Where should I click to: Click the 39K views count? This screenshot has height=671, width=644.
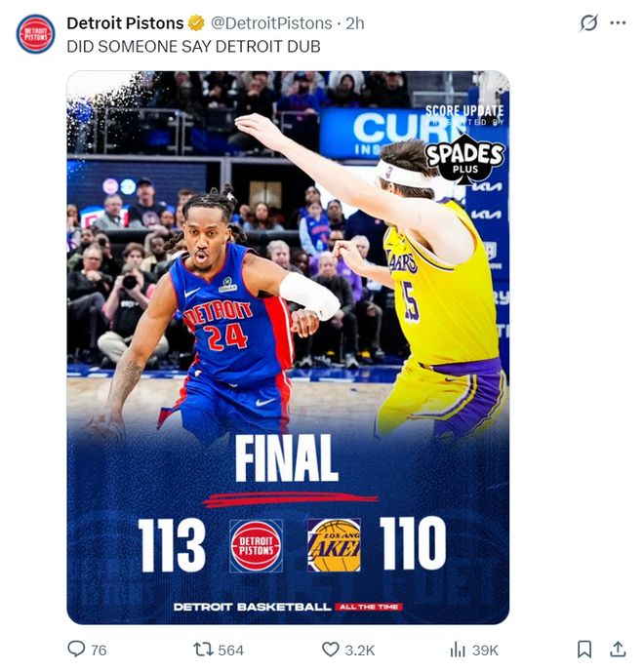click(x=486, y=651)
